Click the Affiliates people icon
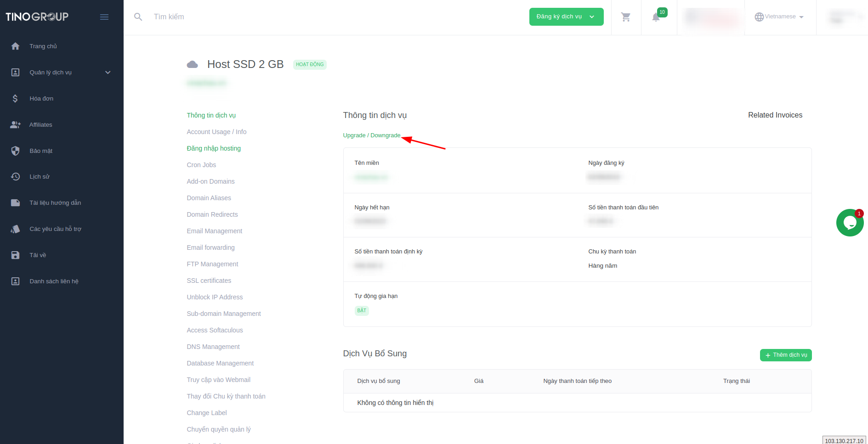The image size is (868, 444). pyautogui.click(x=15, y=125)
